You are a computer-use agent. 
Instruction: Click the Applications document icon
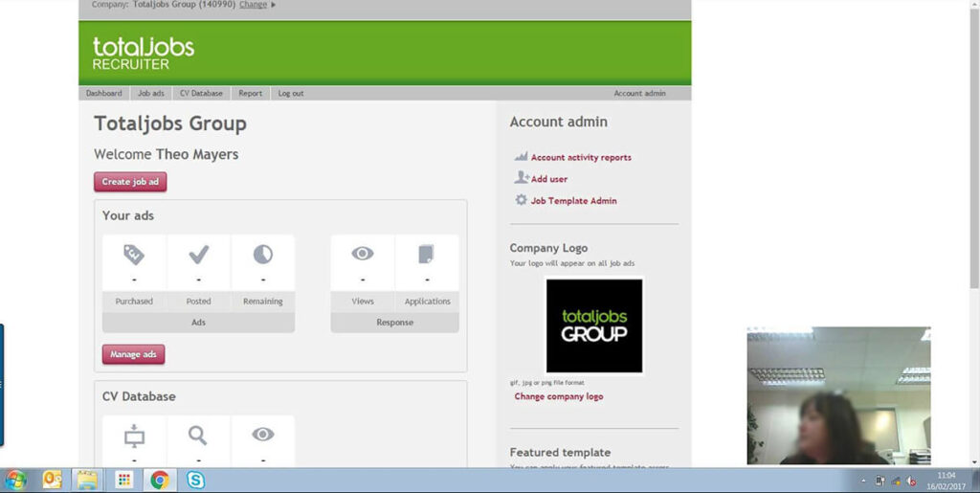[x=426, y=255]
